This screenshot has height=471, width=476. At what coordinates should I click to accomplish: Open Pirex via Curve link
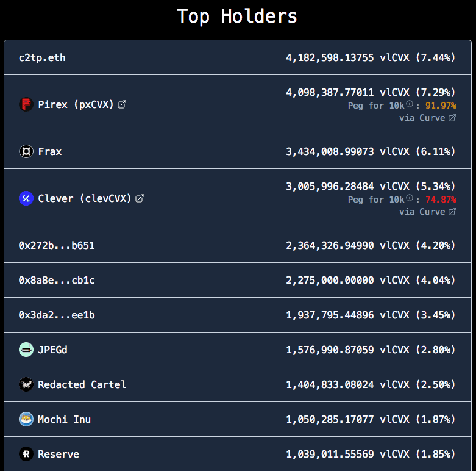(427, 118)
